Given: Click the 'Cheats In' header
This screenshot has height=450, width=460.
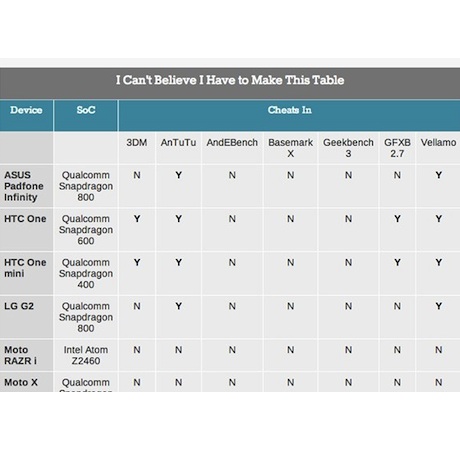Looking at the screenshot, I should [289, 110].
